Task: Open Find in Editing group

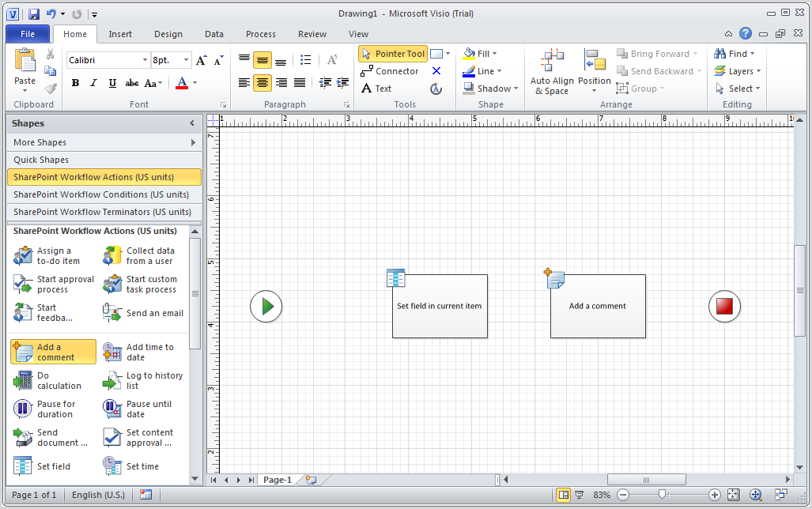Action: pyautogui.click(x=735, y=53)
